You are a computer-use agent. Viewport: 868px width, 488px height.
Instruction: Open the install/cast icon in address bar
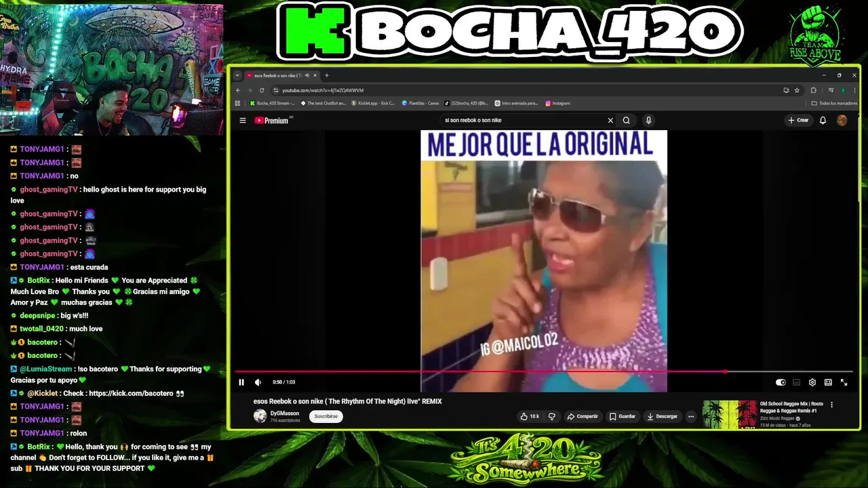(x=786, y=90)
